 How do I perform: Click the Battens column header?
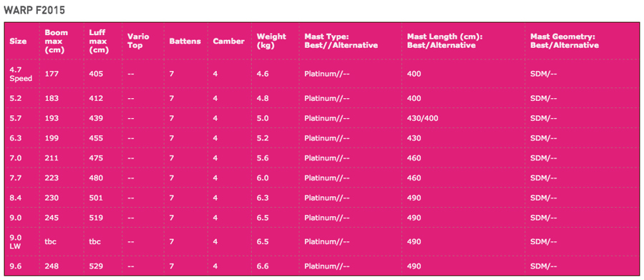click(x=185, y=41)
